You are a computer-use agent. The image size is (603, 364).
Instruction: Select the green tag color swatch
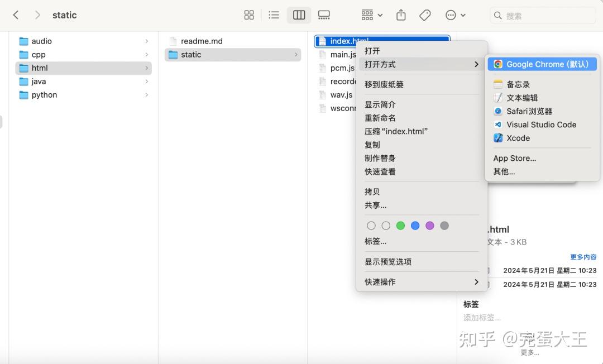click(400, 226)
